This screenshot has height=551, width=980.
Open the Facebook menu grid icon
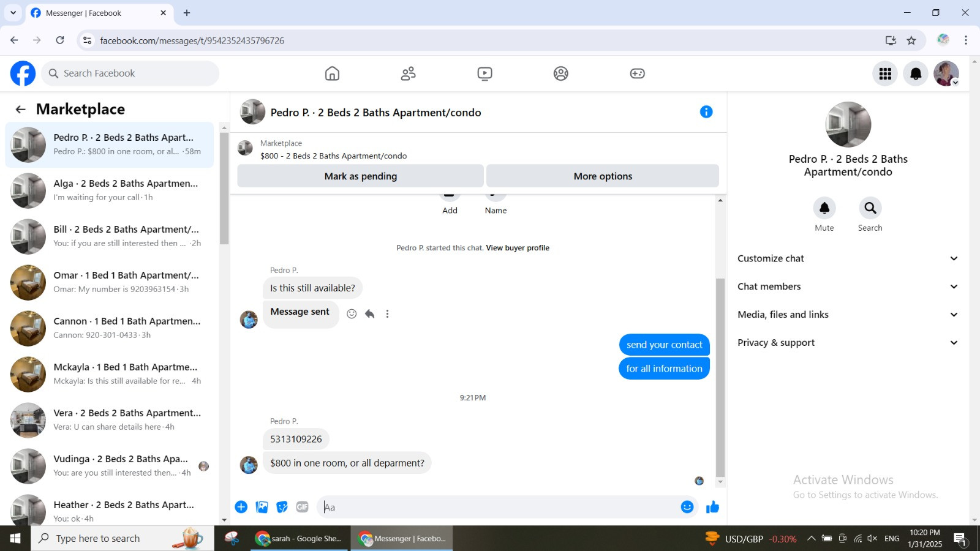(885, 73)
